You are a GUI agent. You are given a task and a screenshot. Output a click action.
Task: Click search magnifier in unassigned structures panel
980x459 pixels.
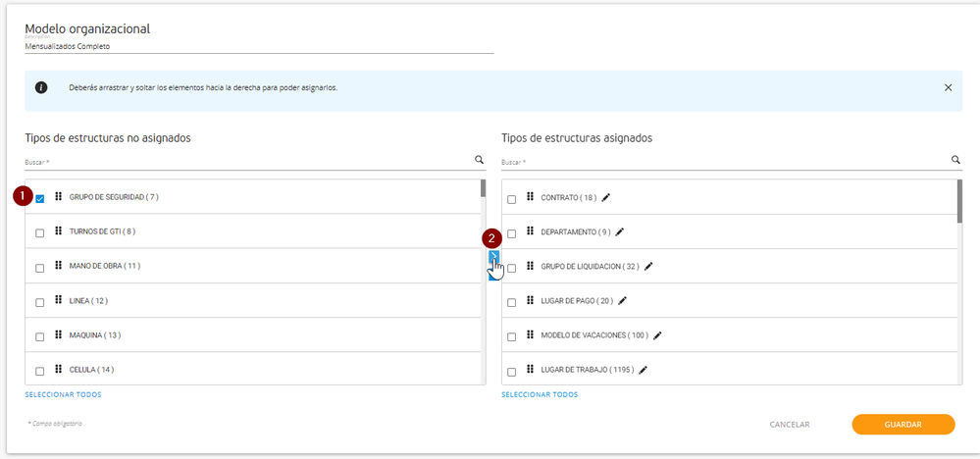pos(480,160)
